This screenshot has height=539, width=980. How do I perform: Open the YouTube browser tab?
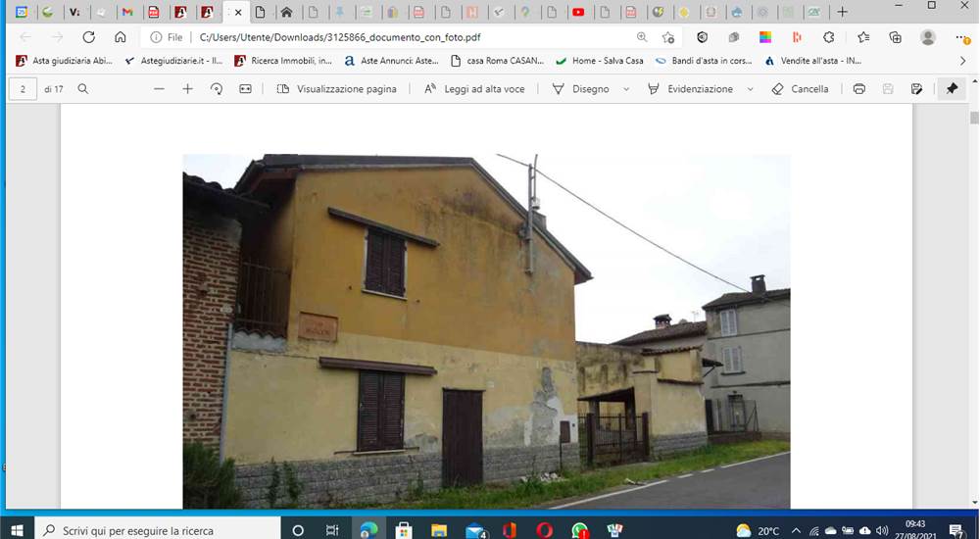578,12
